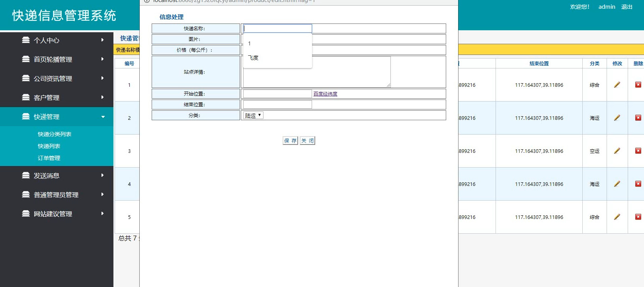Image resolution: width=644 pixels, height=287 pixels.
Task: Expand the 首页轮播管理 menu arrow
Action: coord(102,59)
